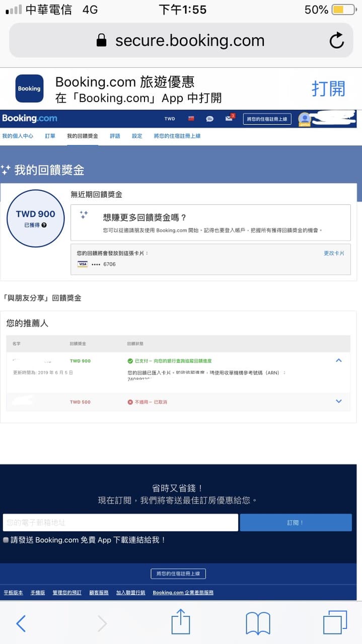The height and width of the screenshot is (644, 362).
Task: Tap Safari tabs overview icon
Action: (335, 622)
